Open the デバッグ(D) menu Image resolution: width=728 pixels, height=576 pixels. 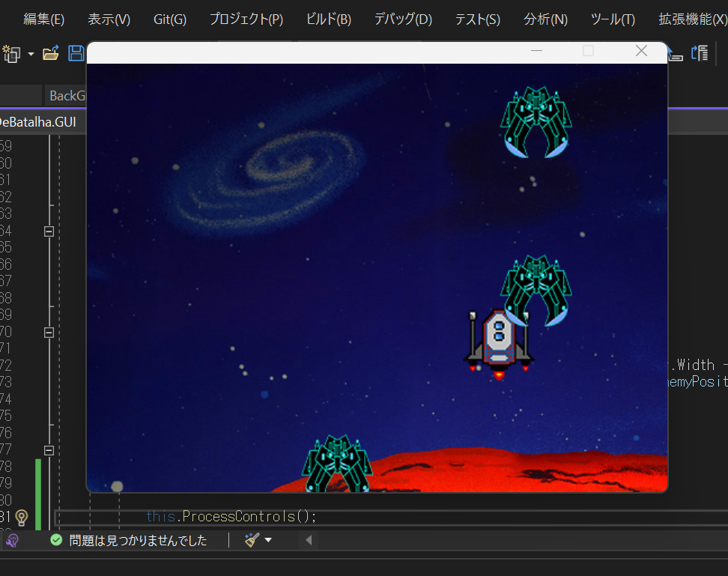[x=403, y=19]
